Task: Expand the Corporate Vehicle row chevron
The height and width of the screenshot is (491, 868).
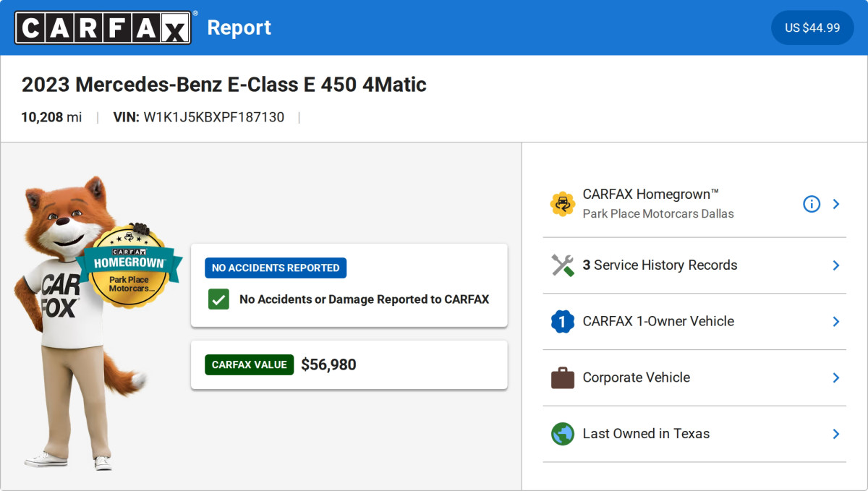Action: (x=836, y=377)
